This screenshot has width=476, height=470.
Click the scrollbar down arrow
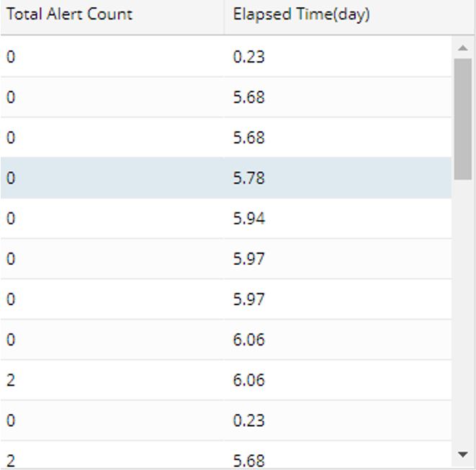(463, 454)
